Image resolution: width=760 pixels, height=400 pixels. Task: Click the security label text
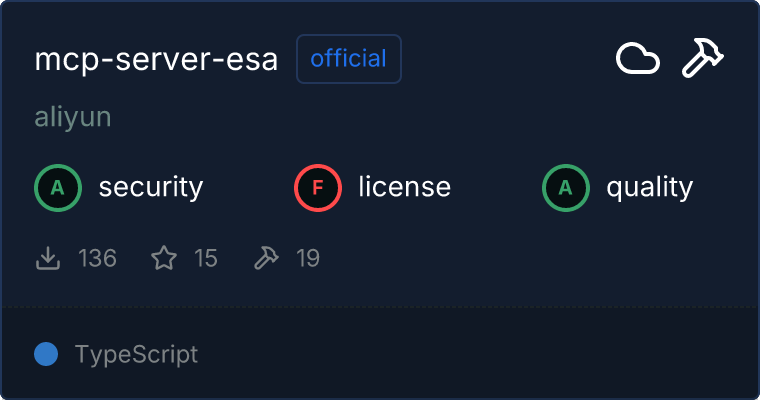(150, 187)
